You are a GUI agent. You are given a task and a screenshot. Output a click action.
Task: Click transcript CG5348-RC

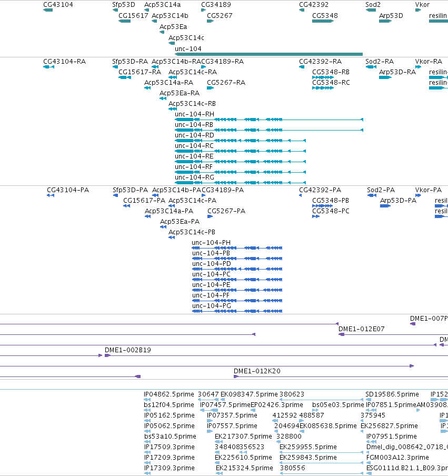pos(323,88)
